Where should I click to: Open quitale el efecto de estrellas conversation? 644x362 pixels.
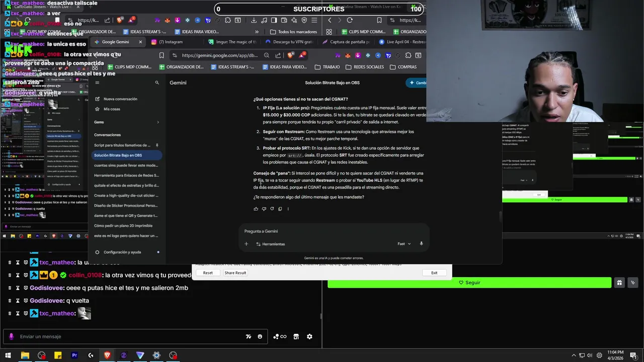(x=126, y=186)
